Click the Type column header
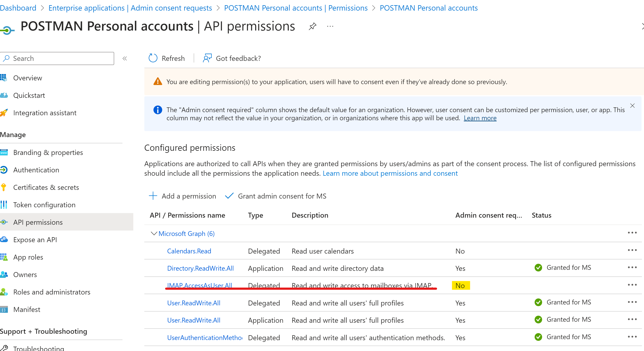 pos(255,215)
